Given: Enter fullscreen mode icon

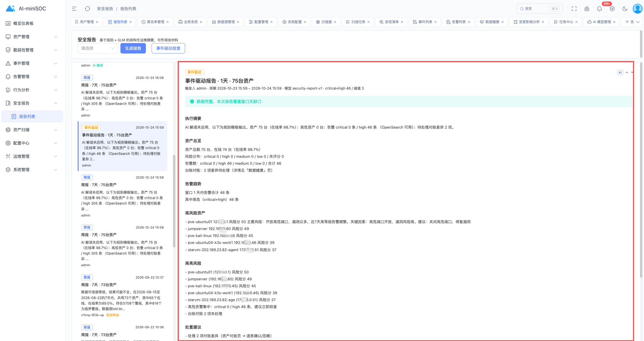Looking at the screenshot, I should click(x=574, y=9).
